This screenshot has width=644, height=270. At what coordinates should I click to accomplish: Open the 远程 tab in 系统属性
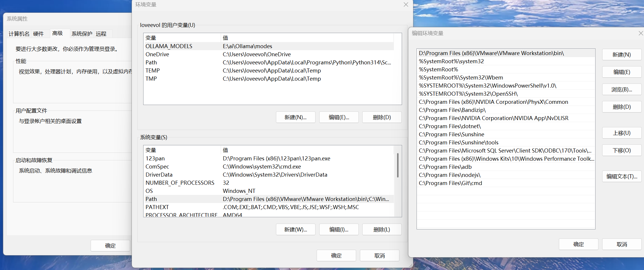pyautogui.click(x=101, y=34)
